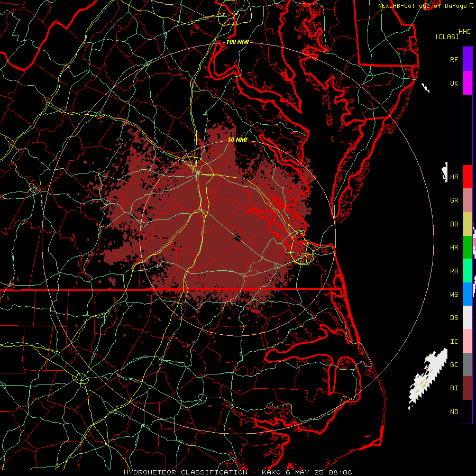The width and height of the screenshot is (476, 476).
Task: Click the DS white legend swatch
Action: point(467,317)
